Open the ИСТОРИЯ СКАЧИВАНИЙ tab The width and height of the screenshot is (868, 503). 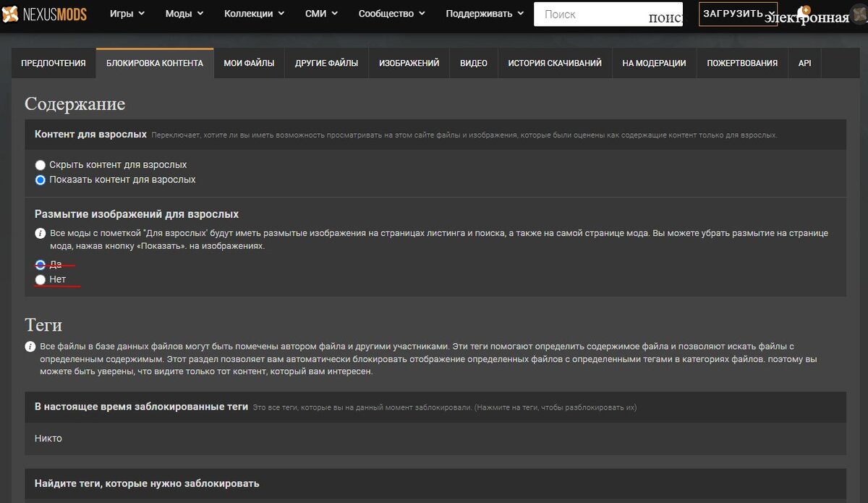(555, 63)
